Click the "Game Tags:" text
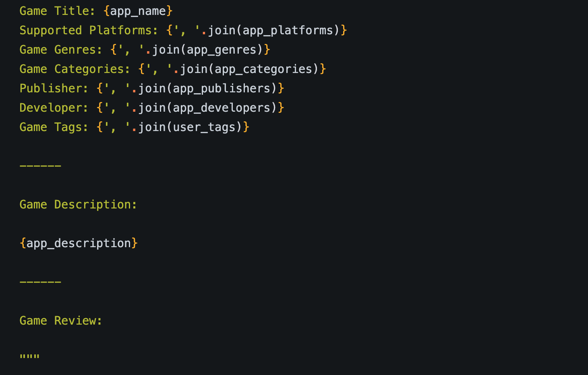Screen dimensions: 588x375 pyautogui.click(x=54, y=127)
